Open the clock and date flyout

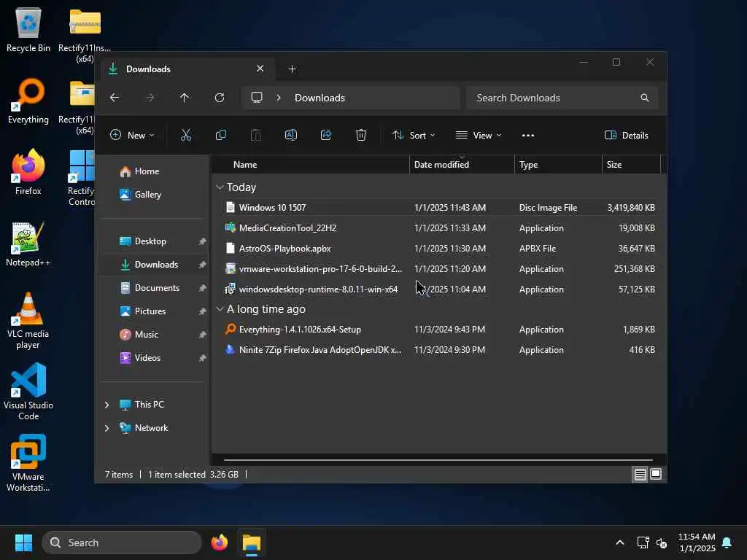click(697, 542)
